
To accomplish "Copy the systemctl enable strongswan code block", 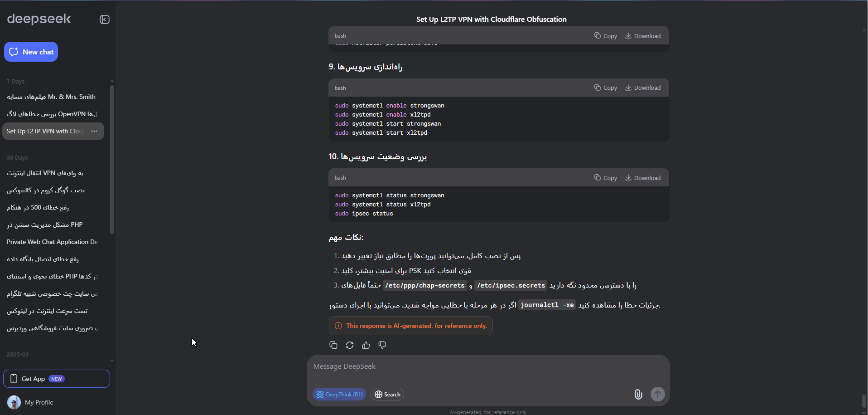I will (x=606, y=88).
